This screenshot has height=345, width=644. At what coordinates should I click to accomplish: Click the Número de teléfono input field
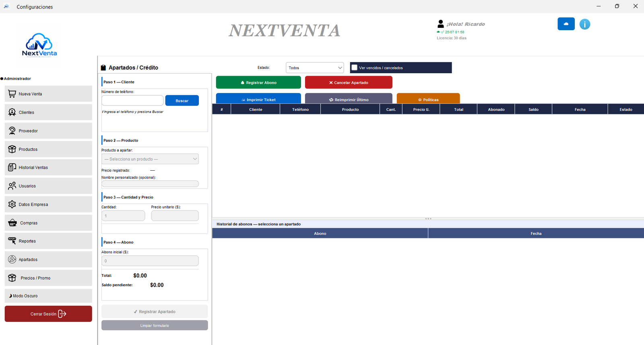[x=132, y=101]
